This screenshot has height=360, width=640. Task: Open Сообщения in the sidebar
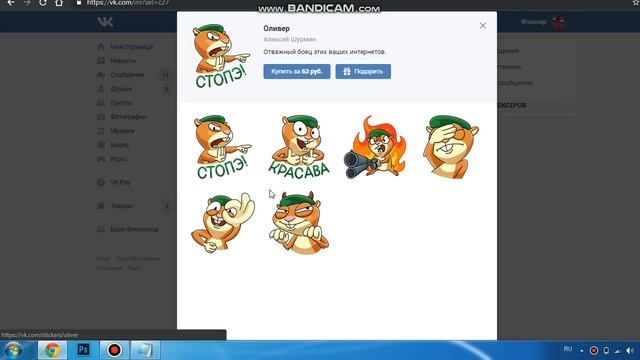click(127, 75)
